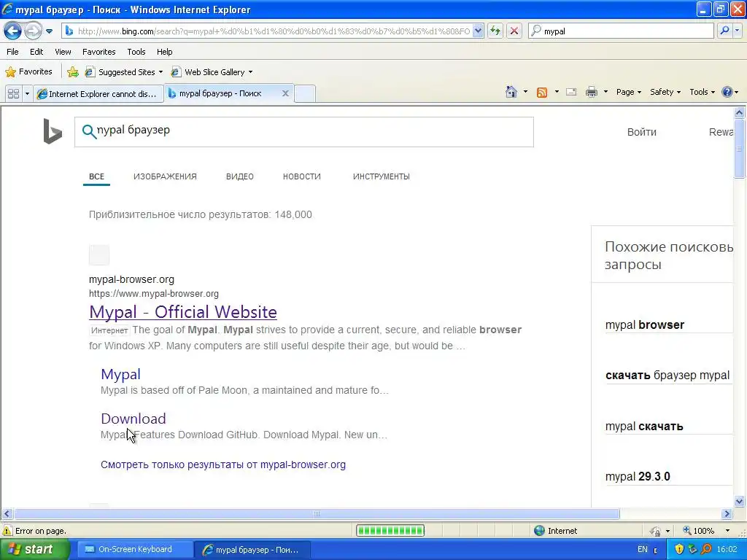The height and width of the screenshot is (560, 747).
Task: Select the НОВОСТИ tab
Action: coord(301,176)
